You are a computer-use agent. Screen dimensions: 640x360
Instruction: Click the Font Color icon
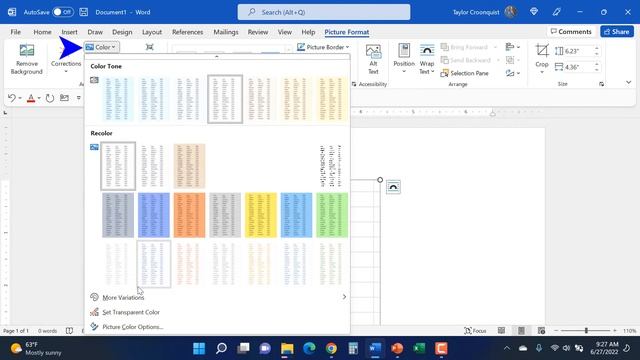[31, 98]
